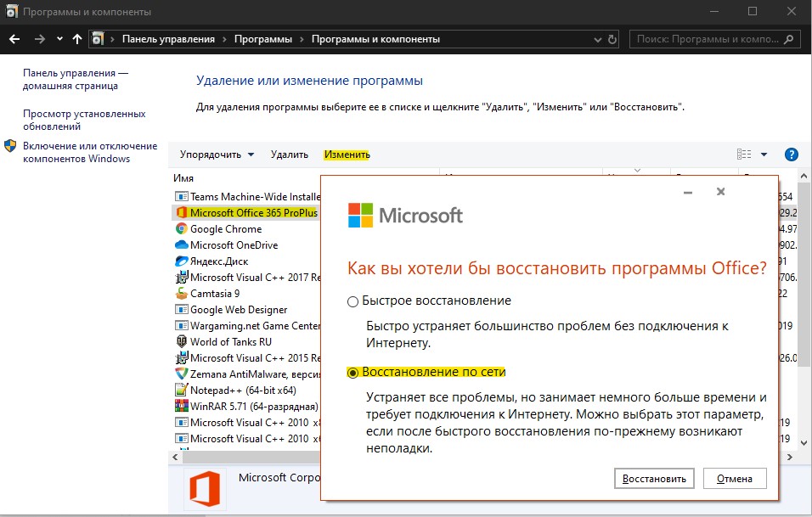Click the Программы breadcrumb
This screenshot has height=517, width=812.
(x=263, y=39)
